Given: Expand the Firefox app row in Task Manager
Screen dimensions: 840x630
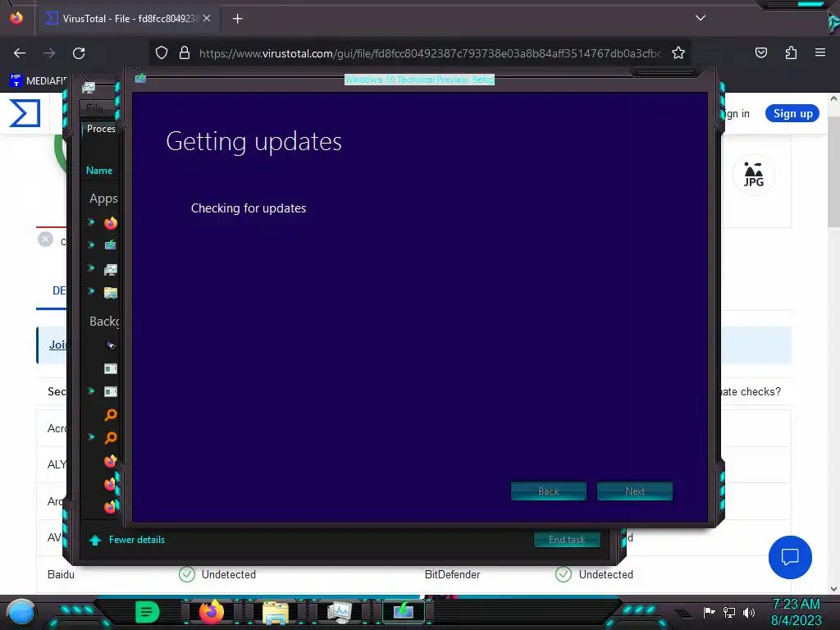Looking at the screenshot, I should point(91,221).
